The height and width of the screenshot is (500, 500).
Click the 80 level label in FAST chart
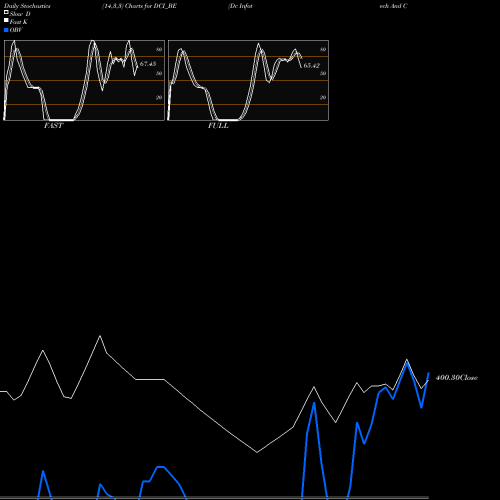[x=159, y=49]
